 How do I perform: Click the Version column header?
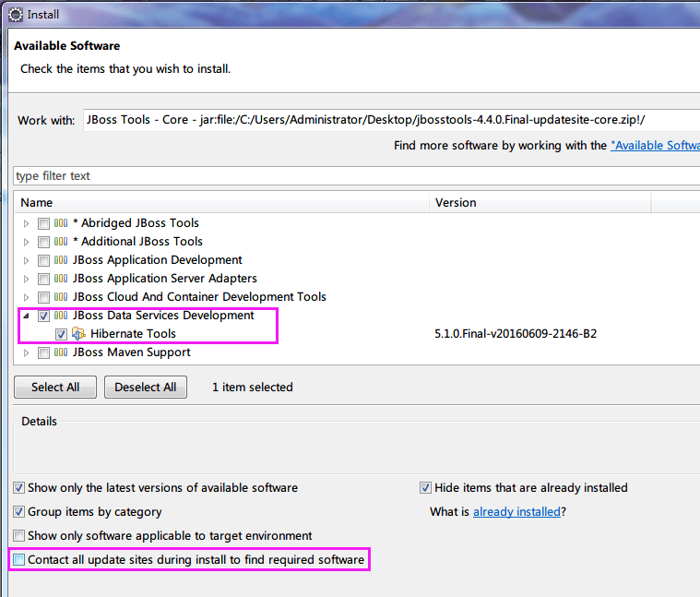click(540, 203)
